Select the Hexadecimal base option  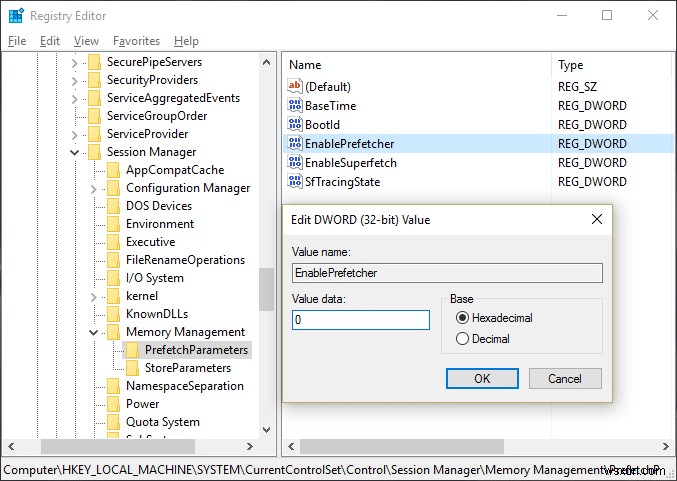pyautogui.click(x=462, y=318)
